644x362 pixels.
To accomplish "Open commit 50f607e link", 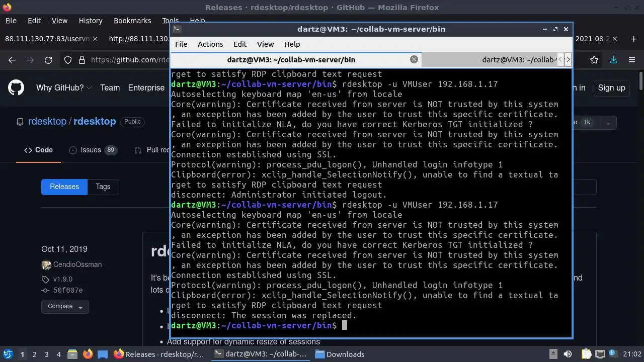I will 68,290.
